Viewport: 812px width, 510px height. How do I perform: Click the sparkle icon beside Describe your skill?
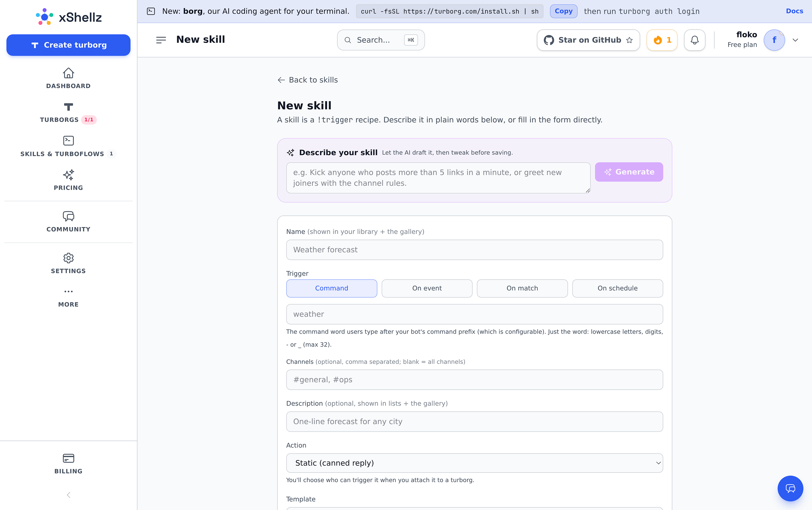click(x=290, y=152)
